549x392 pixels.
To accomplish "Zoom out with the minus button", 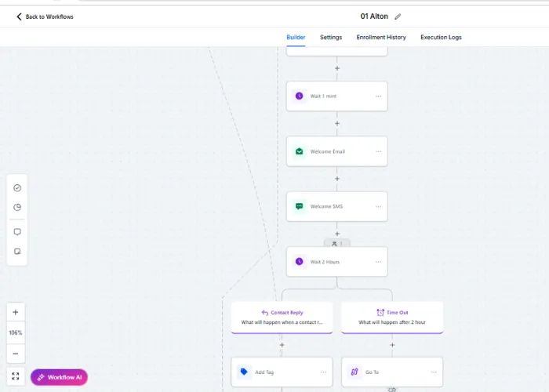I will [x=16, y=354].
